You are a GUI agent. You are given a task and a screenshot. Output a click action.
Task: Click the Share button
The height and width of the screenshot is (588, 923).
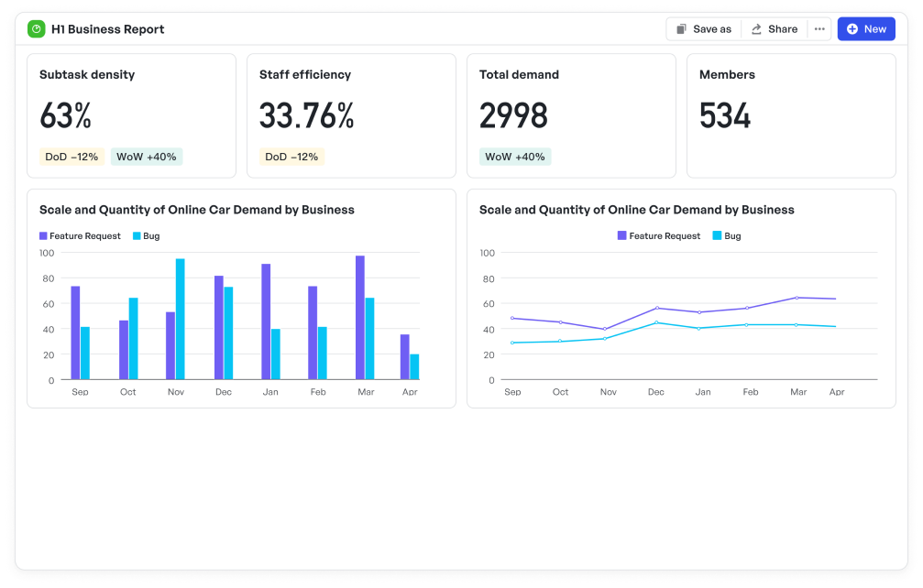tap(774, 29)
